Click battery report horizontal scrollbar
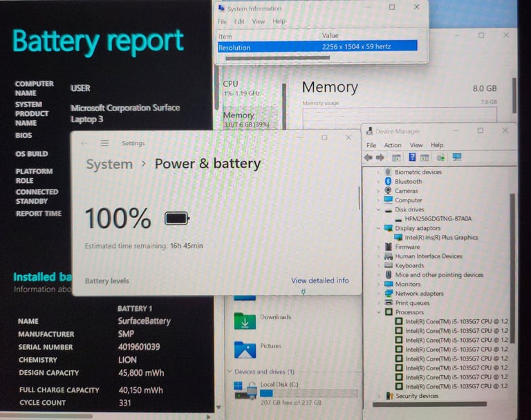 point(46,416)
